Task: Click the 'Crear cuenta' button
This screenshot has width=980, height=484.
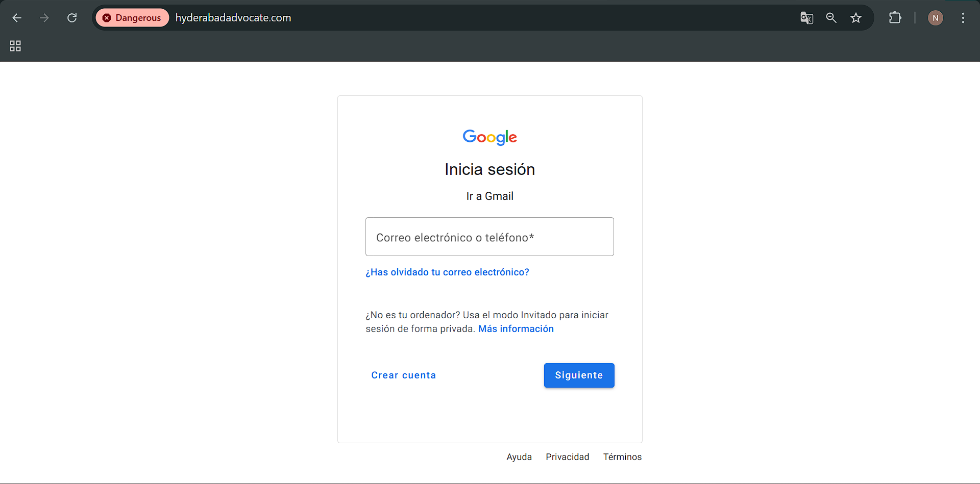Action: [x=403, y=375]
